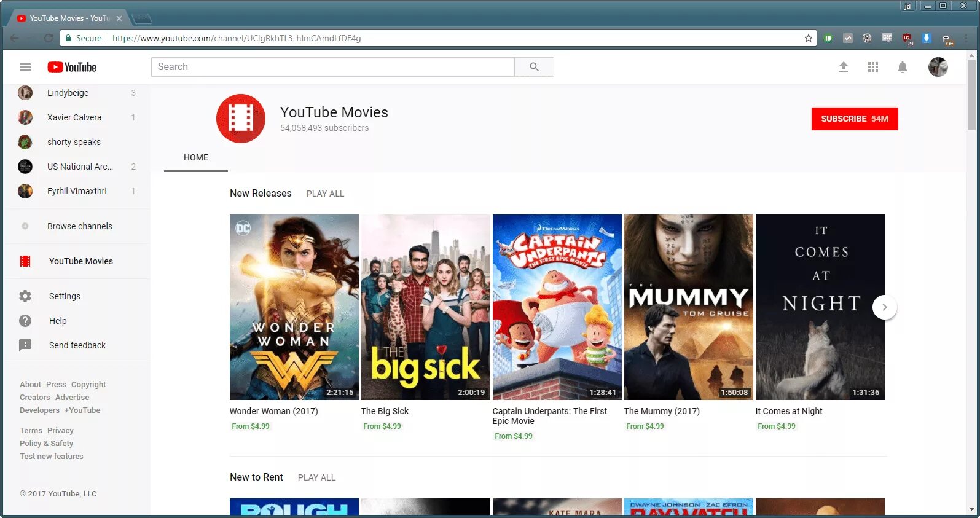Show next New Releases with the arrow
This screenshot has width=980, height=518.
pos(885,307)
